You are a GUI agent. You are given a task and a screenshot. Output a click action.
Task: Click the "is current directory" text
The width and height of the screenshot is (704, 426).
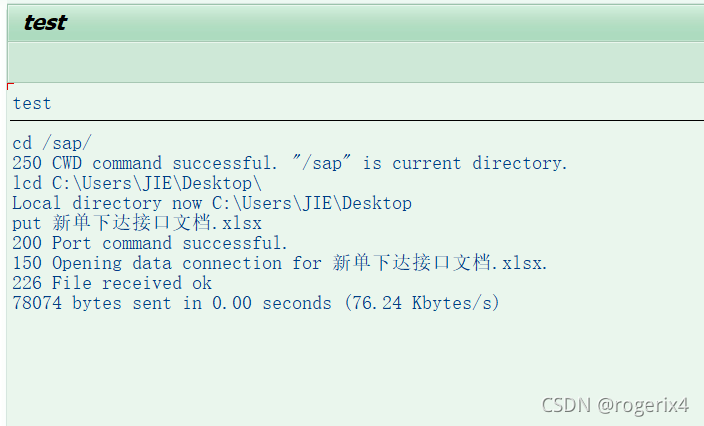tap(465, 163)
